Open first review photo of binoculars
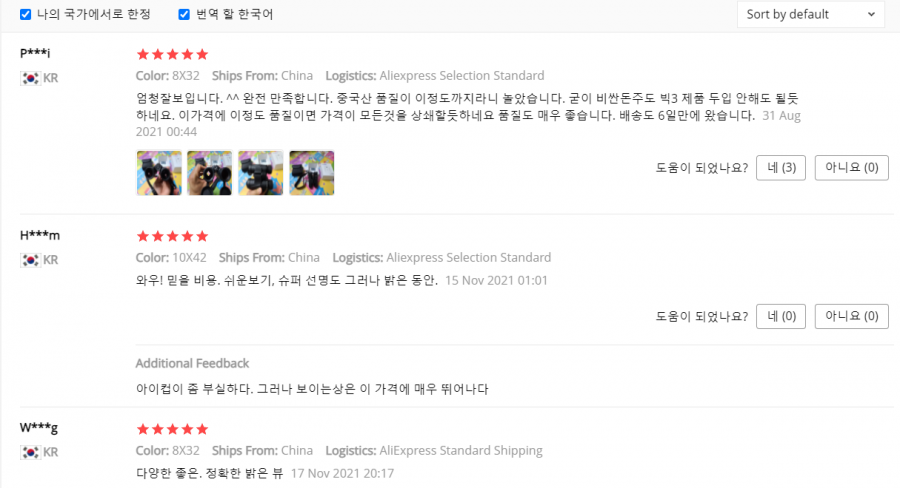 (159, 173)
